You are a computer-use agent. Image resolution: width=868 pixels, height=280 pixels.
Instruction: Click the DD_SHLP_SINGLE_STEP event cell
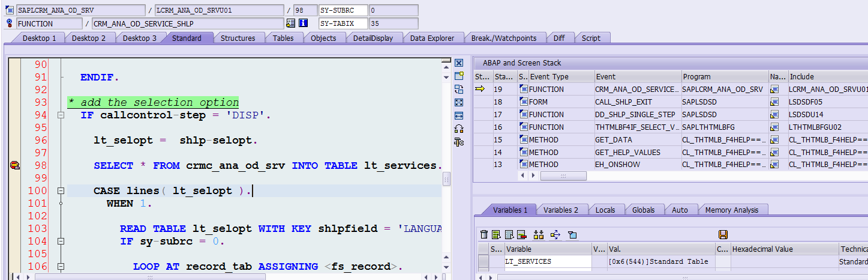pyautogui.click(x=638, y=114)
